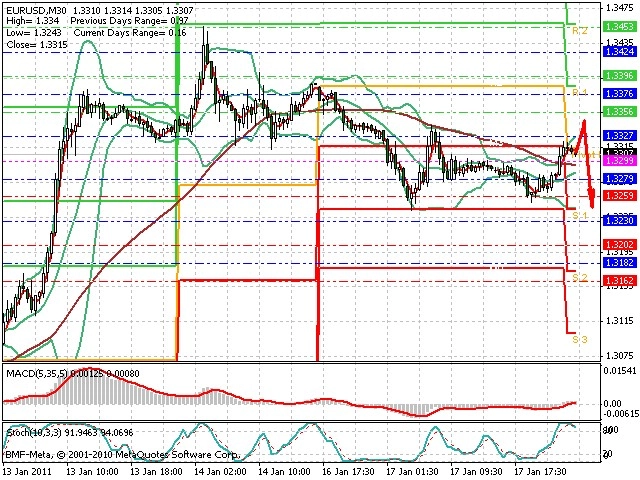640x480 pixels.
Task: Select the blue 1.3230 level label
Action: [620, 221]
